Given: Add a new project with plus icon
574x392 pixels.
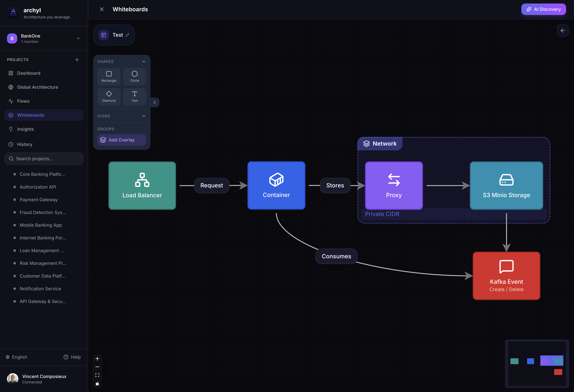Looking at the screenshot, I should (77, 60).
